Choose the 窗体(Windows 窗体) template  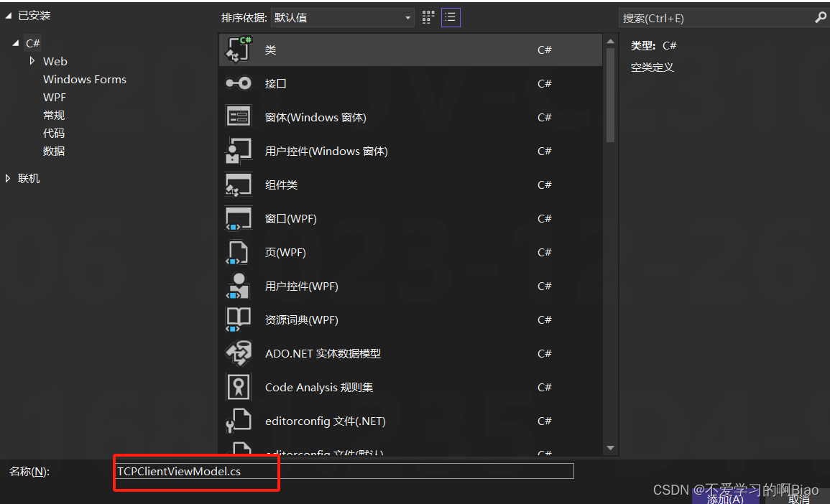(x=239, y=117)
